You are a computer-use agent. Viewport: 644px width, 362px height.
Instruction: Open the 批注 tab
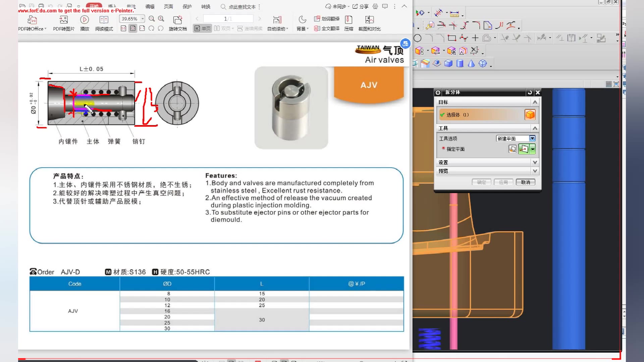(x=130, y=6)
